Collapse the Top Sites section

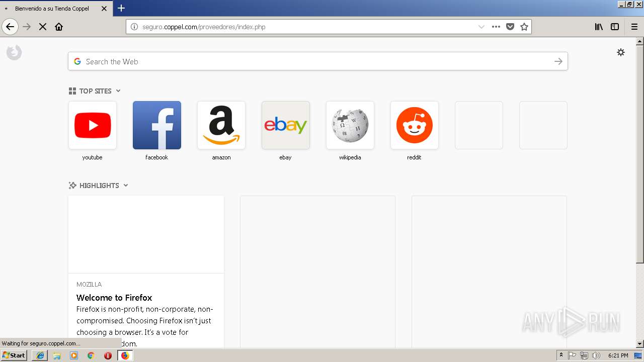(x=118, y=91)
